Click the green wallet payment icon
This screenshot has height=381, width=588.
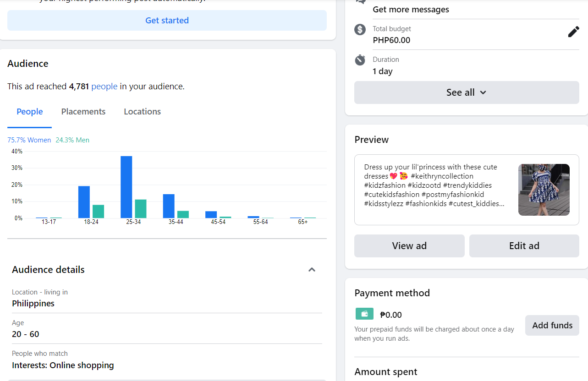click(364, 314)
